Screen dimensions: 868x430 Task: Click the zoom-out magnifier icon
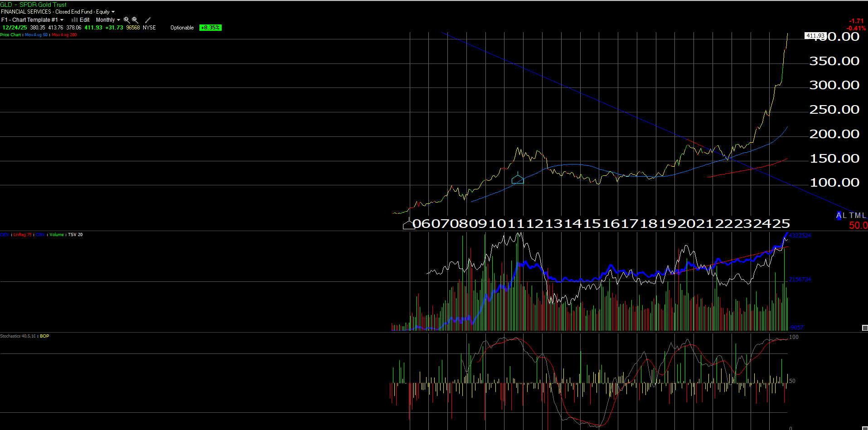134,19
